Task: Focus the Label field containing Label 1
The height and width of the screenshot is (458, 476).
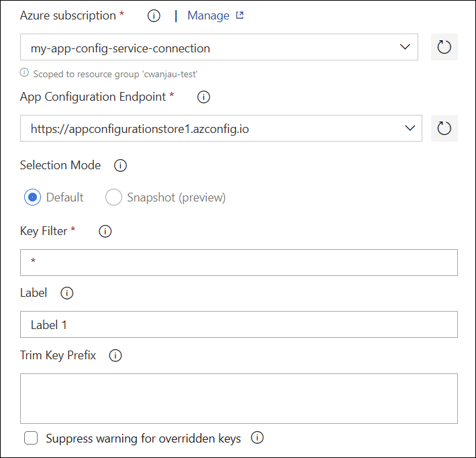Action: point(238,324)
